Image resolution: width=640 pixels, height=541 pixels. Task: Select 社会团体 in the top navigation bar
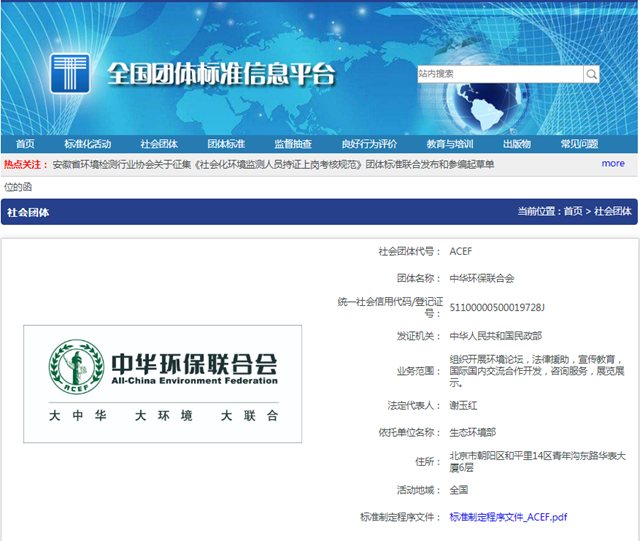tap(159, 144)
